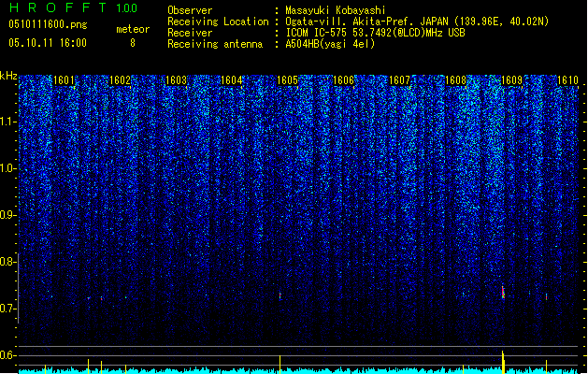Click the 'Receiver' field label

190,33
